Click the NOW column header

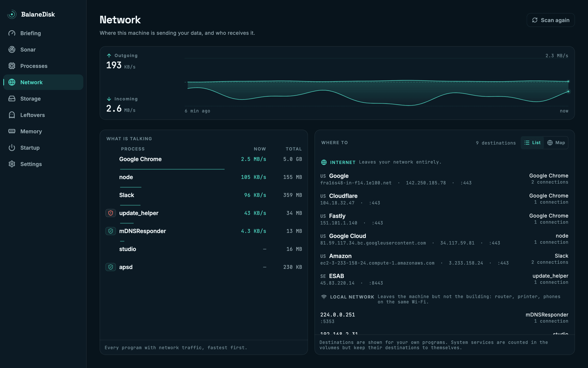click(260, 149)
